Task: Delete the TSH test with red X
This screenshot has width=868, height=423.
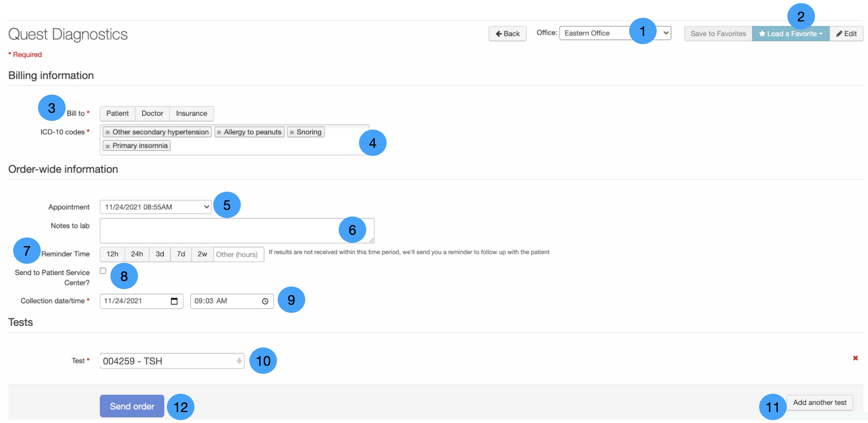Action: coord(855,358)
